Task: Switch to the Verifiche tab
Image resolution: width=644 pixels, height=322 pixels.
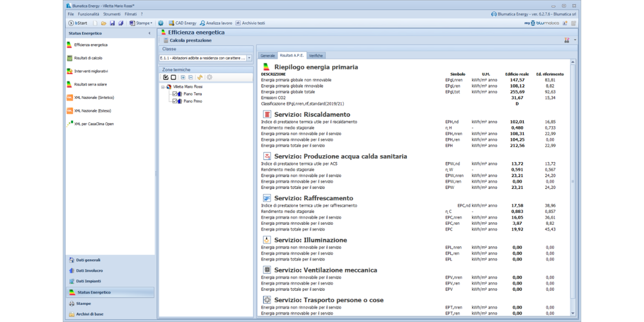Action: pyautogui.click(x=316, y=55)
